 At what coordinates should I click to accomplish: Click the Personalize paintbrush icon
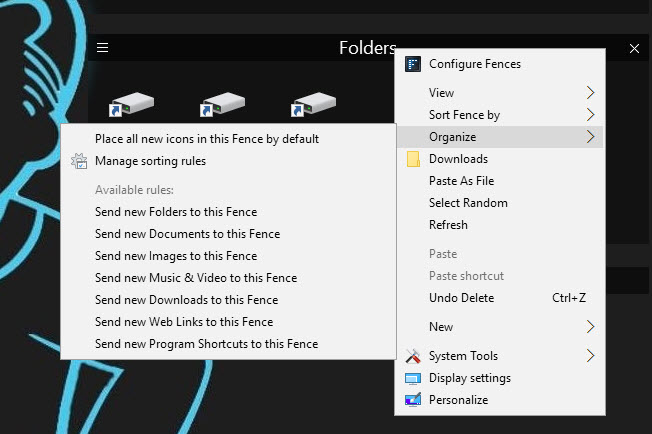pyautogui.click(x=413, y=400)
